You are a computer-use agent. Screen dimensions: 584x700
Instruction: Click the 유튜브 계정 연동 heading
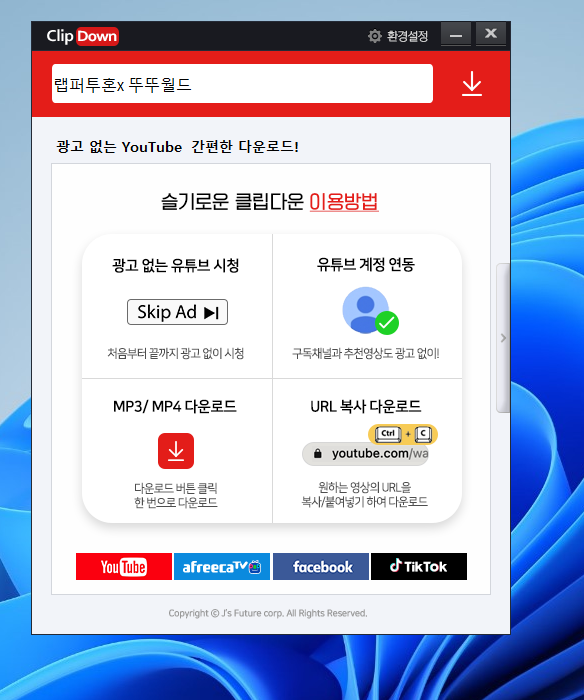pyautogui.click(x=366, y=264)
